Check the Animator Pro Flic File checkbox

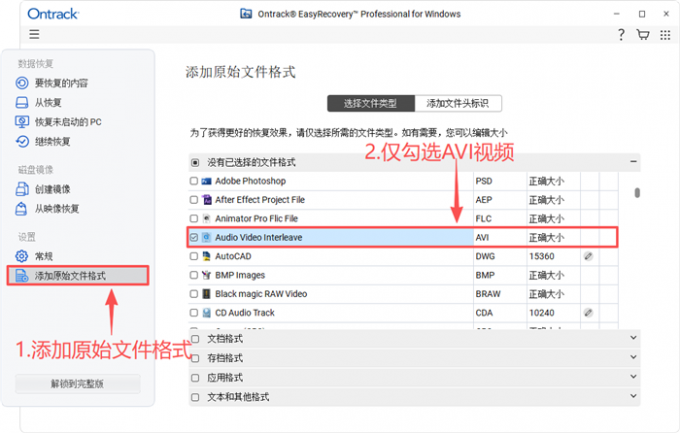[194, 218]
